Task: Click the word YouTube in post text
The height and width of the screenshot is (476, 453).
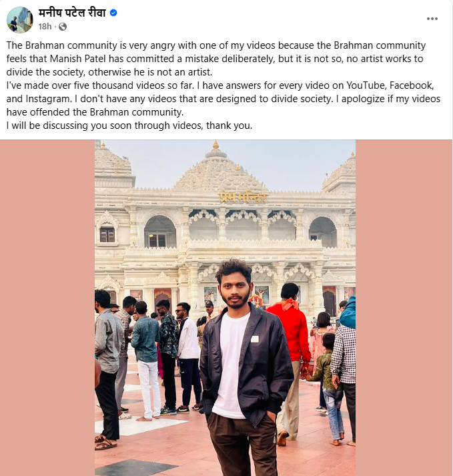Action: [366, 85]
